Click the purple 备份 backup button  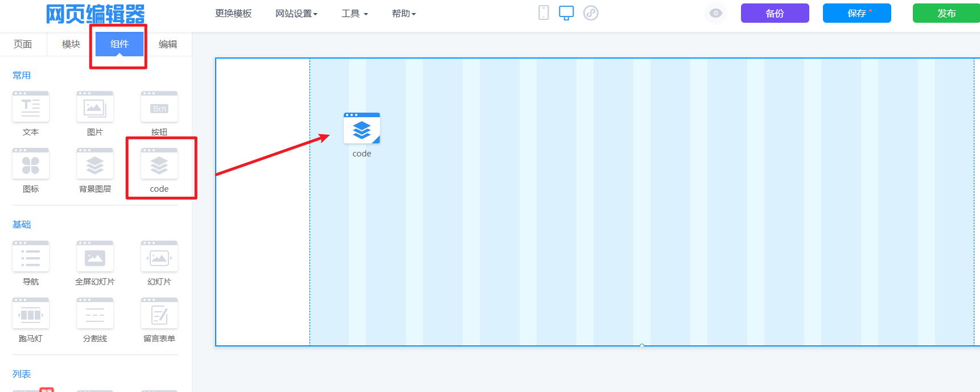[775, 13]
